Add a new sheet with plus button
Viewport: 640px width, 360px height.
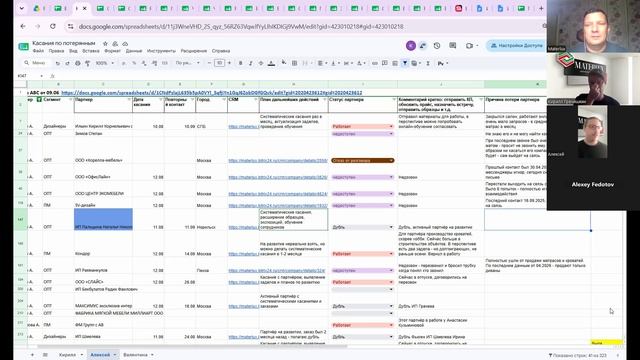(32, 355)
